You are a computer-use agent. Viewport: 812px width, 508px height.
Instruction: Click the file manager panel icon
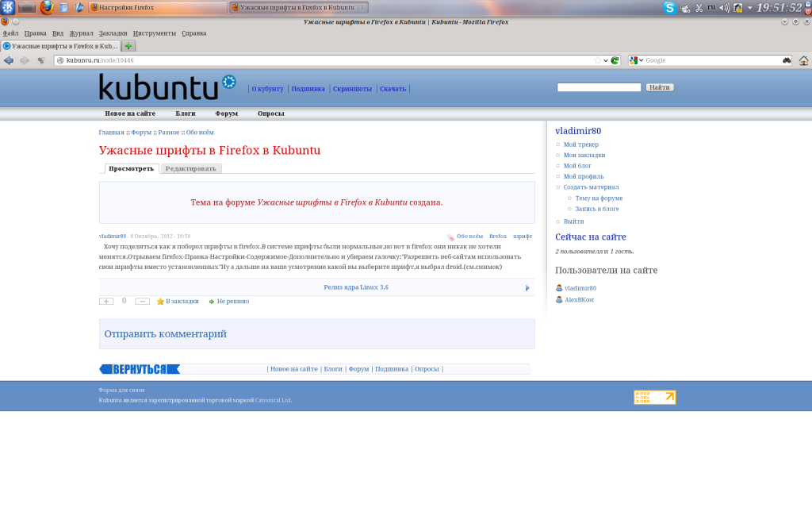click(63, 7)
